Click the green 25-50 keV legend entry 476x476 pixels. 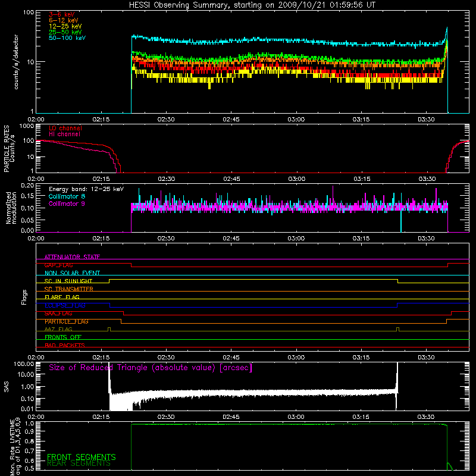click(65, 32)
